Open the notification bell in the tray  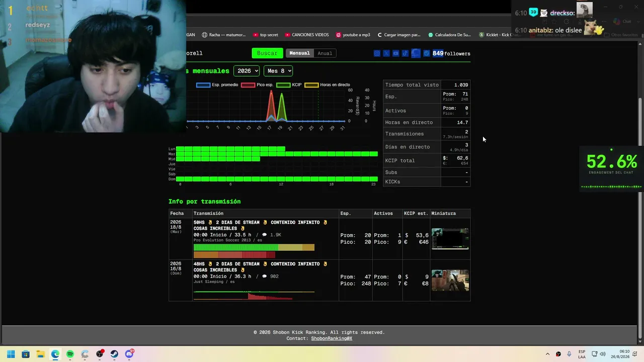click(x=635, y=354)
